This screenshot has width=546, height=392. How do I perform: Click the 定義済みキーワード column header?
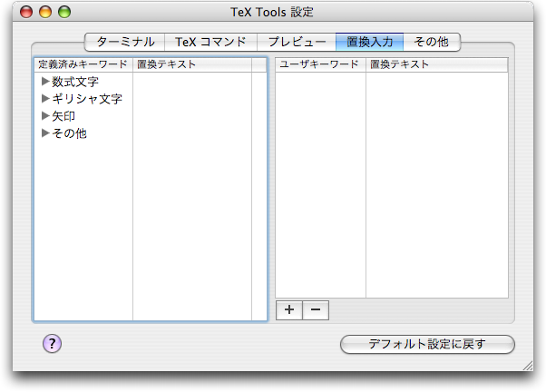[x=83, y=64]
